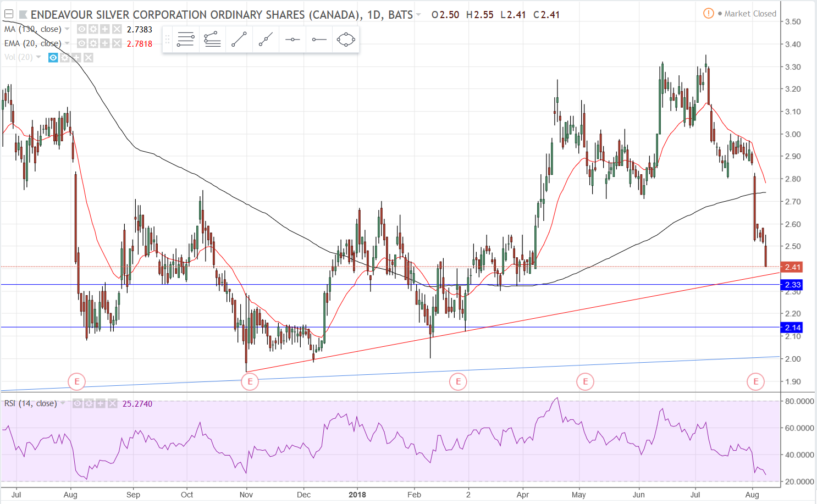Click the plus icon on the MA row
Screen dimensions: 817x504
(x=105, y=29)
